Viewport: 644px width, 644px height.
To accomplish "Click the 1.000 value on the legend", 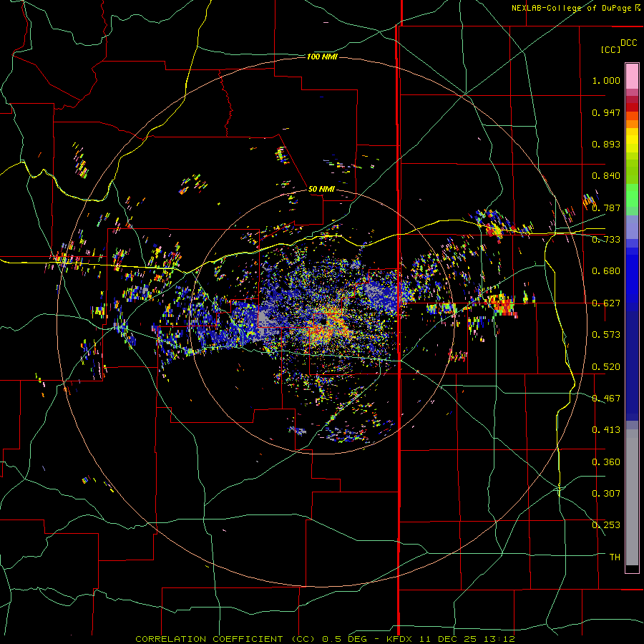I will pyautogui.click(x=606, y=80).
